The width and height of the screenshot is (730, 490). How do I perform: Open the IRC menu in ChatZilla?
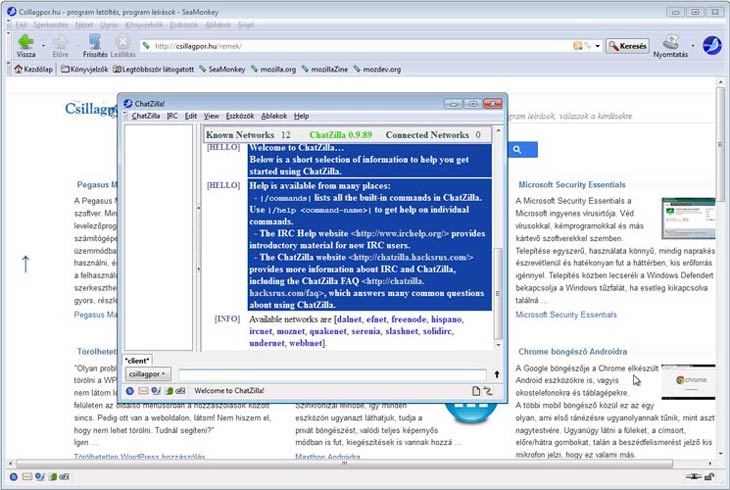click(172, 116)
